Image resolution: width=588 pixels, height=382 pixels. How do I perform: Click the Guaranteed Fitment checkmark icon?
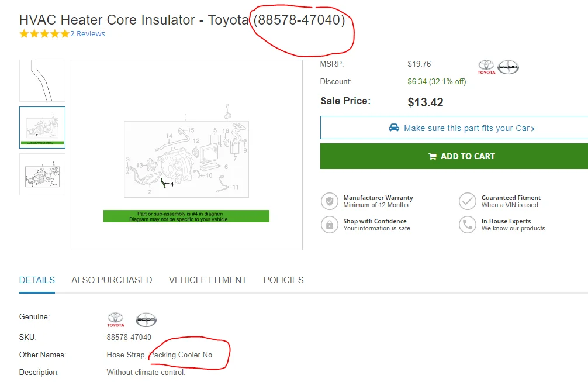coord(468,201)
